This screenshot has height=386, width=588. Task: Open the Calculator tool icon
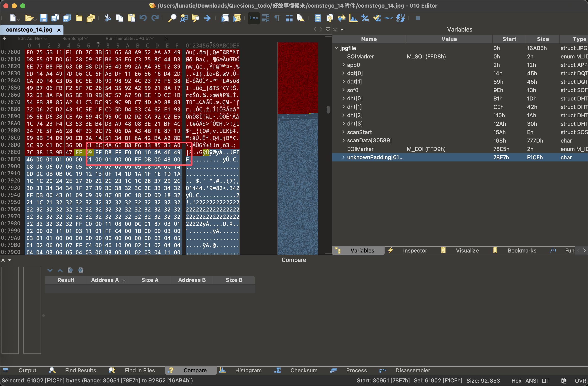point(318,18)
